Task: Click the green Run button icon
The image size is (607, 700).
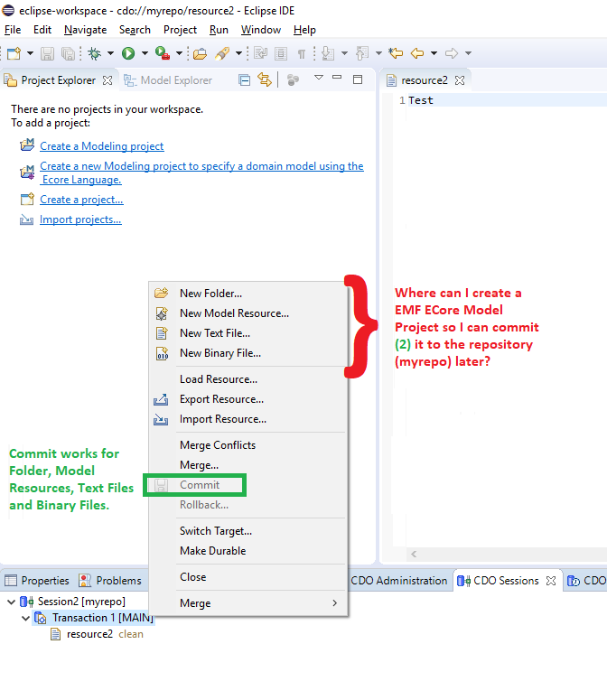Action: pyautogui.click(x=128, y=53)
